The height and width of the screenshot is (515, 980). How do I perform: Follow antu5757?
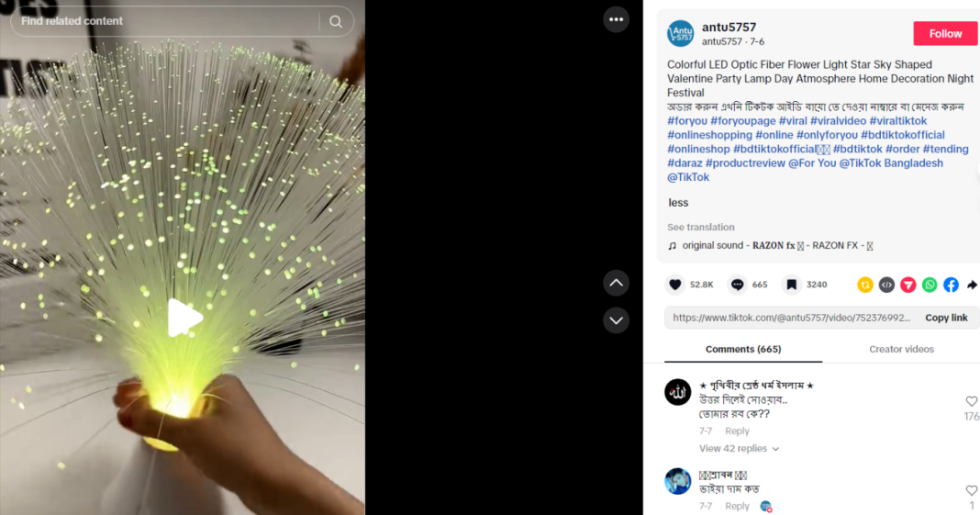click(945, 34)
